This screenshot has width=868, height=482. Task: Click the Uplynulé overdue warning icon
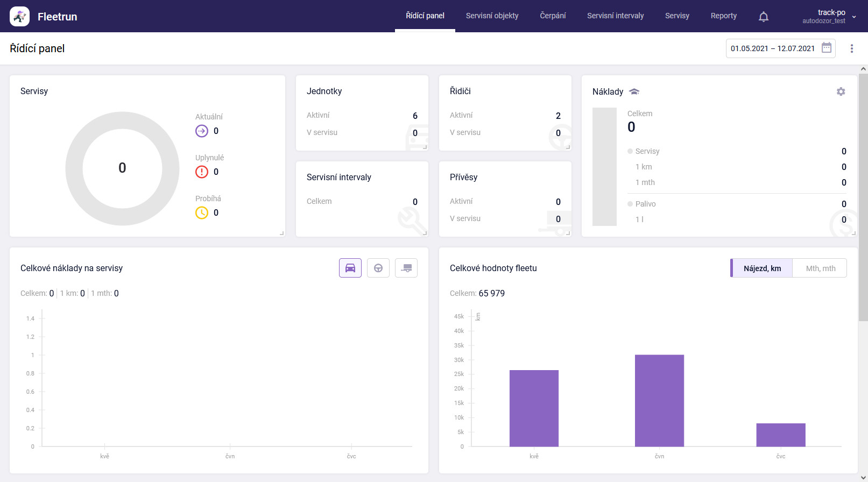202,172
